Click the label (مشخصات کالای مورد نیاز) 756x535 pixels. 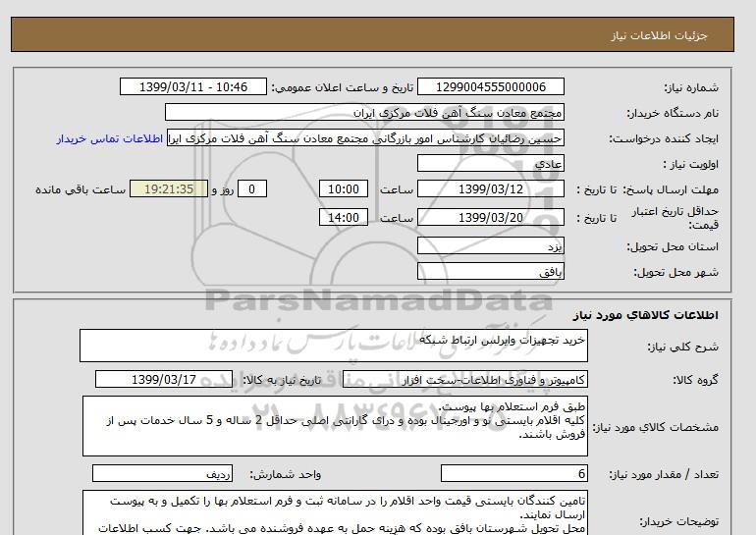point(656,428)
